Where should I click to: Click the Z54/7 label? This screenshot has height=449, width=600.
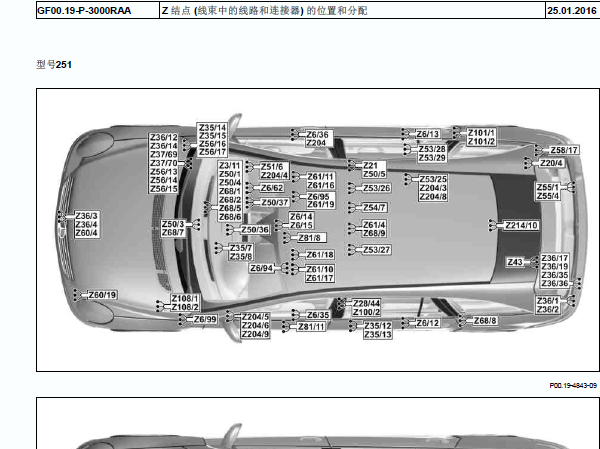(x=374, y=208)
